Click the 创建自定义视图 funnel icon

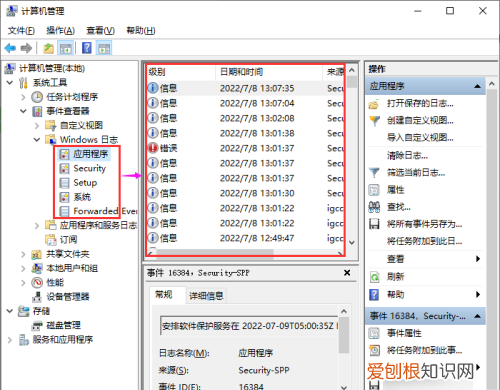click(375, 121)
